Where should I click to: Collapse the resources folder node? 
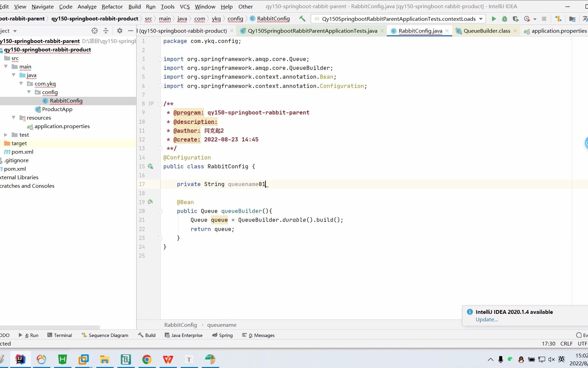coord(14,118)
